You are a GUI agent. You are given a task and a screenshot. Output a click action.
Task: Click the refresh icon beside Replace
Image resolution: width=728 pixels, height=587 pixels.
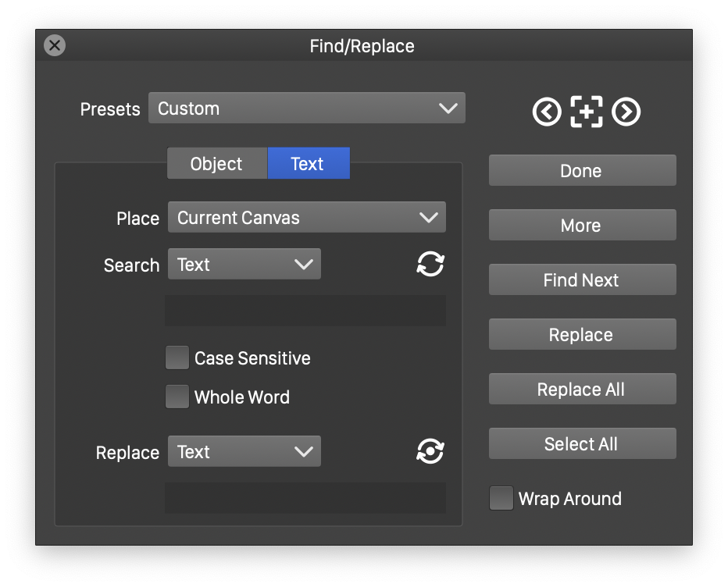[430, 452]
